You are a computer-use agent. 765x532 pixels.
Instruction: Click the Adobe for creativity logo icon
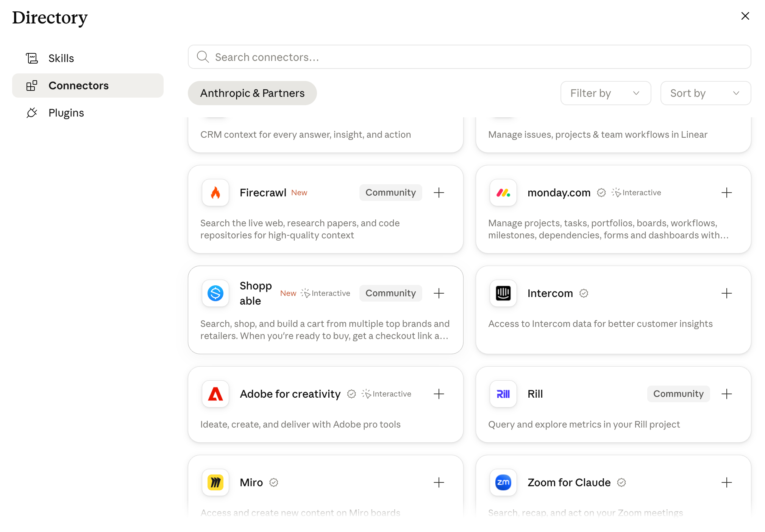tap(215, 394)
